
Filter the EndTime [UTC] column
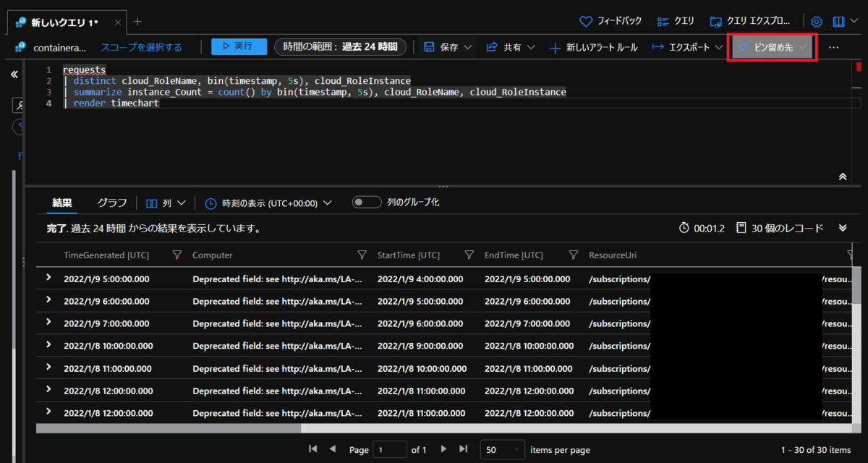pos(574,255)
